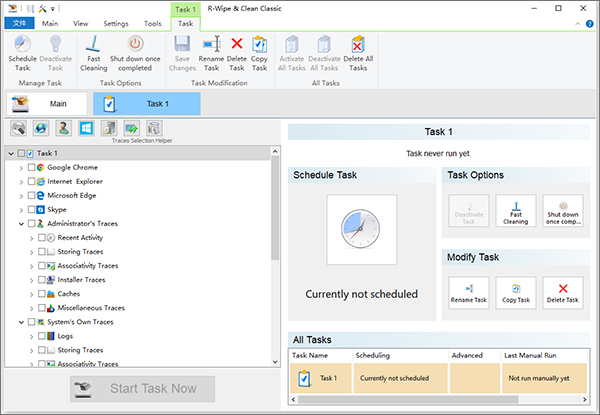Click the wipe list helper icon
This screenshot has height=415, width=600.
pos(154,128)
